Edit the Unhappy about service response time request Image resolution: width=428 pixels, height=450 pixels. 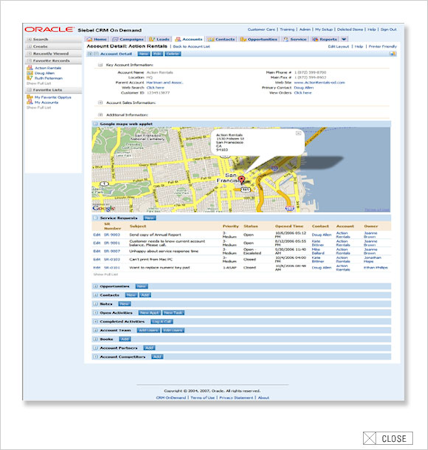[97, 251]
